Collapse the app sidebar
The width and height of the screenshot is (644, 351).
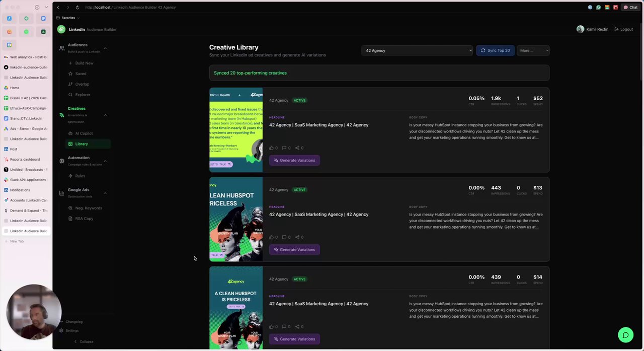pos(84,341)
